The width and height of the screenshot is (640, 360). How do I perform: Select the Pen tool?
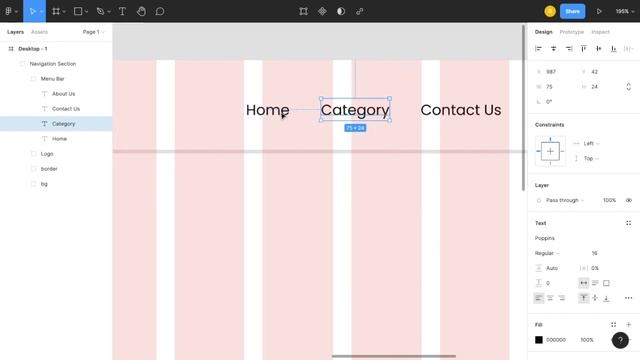pos(100,11)
